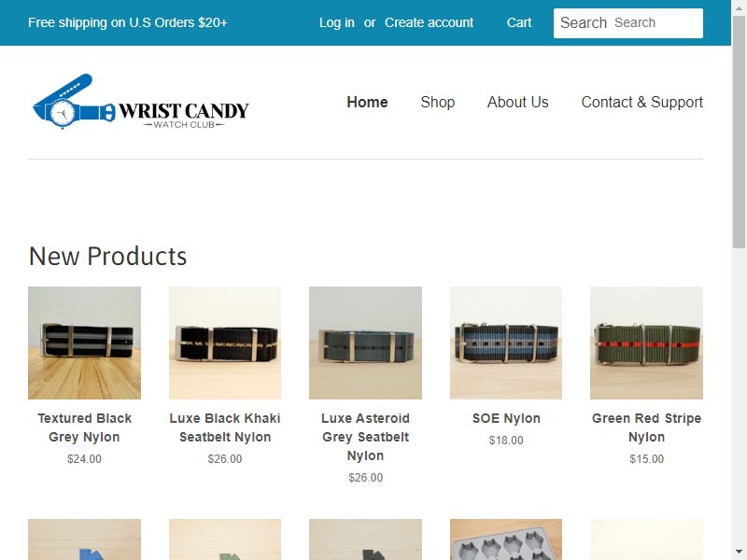View the Luxe Asteroid Grey Seatbelt Nylon photo
Screen dimensions: 747x560
pyautogui.click(x=365, y=343)
